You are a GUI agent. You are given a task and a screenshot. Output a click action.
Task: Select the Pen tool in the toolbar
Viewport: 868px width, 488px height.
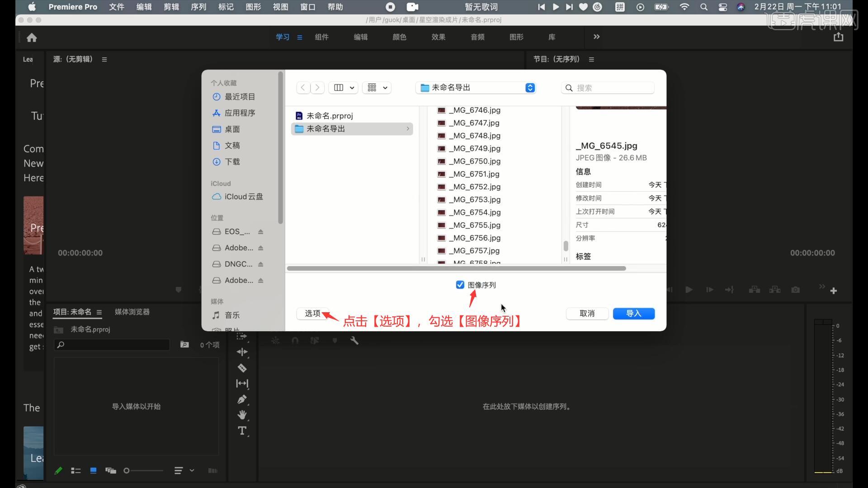coord(242,399)
